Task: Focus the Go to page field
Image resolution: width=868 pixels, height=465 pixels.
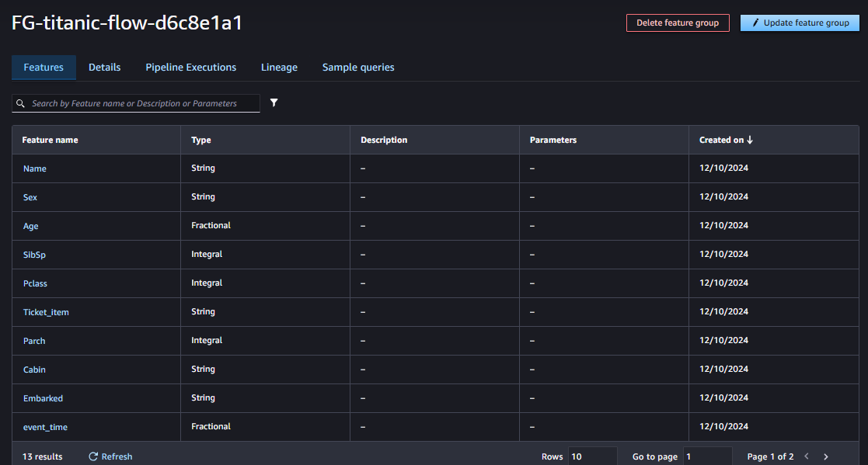Action: [x=707, y=456]
